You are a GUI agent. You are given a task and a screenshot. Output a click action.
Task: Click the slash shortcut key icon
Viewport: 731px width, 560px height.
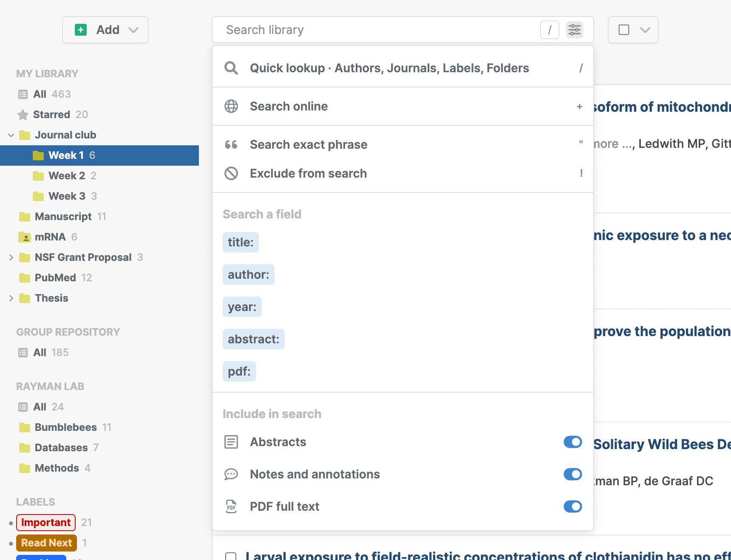pos(550,30)
